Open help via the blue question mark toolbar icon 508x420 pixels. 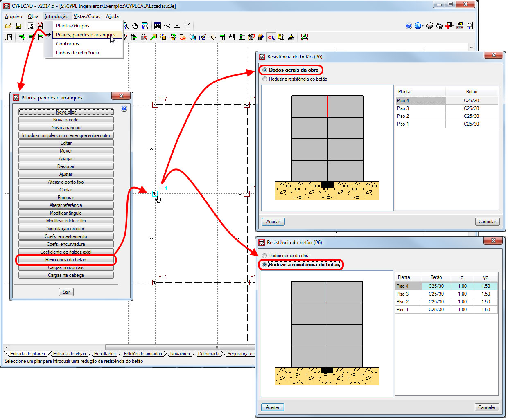[409, 26]
